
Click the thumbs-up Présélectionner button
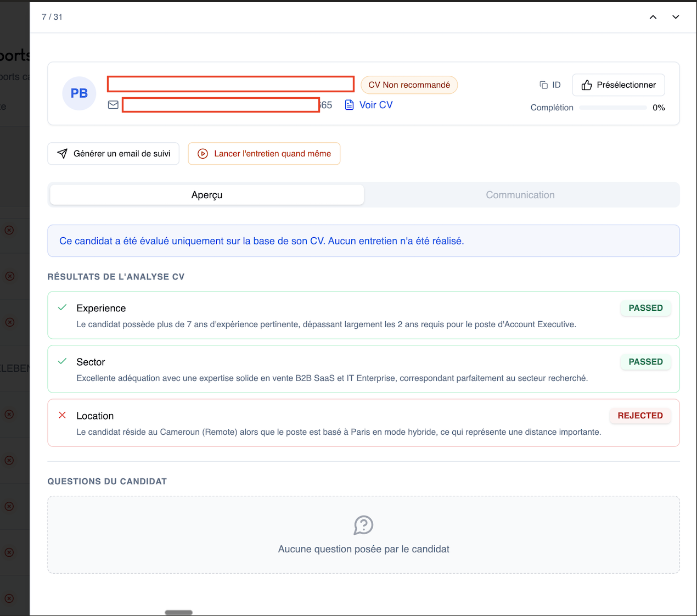coord(618,85)
